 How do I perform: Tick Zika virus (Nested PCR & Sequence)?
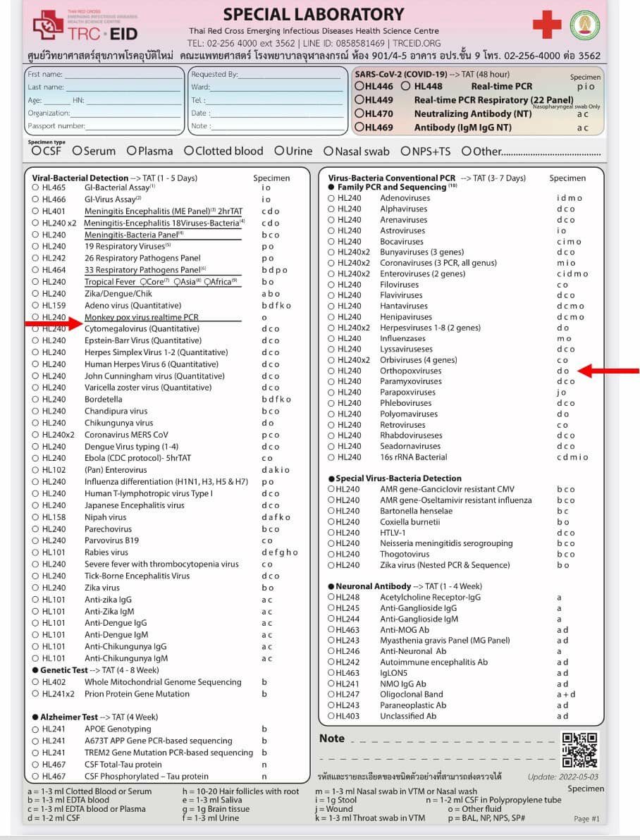pos(331,565)
